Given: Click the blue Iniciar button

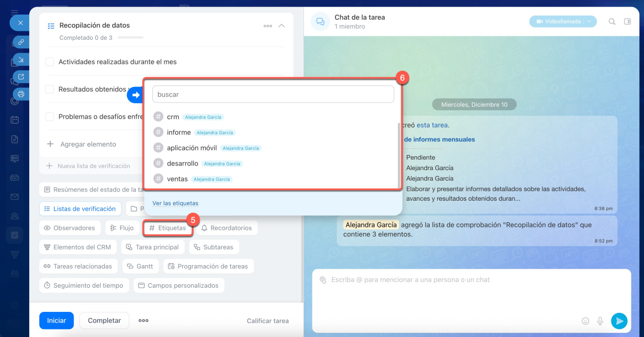Looking at the screenshot, I should point(56,320).
